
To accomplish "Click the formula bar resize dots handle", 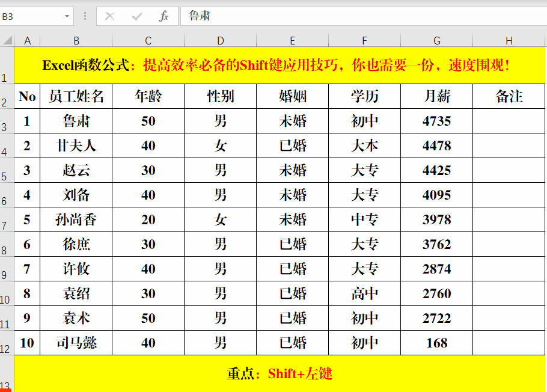I will tap(85, 16).
